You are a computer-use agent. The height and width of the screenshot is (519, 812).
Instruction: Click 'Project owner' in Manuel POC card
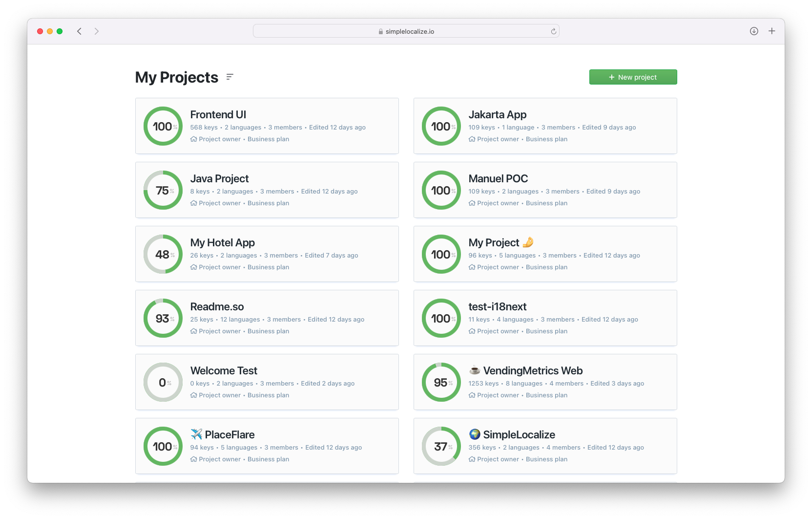[498, 203]
